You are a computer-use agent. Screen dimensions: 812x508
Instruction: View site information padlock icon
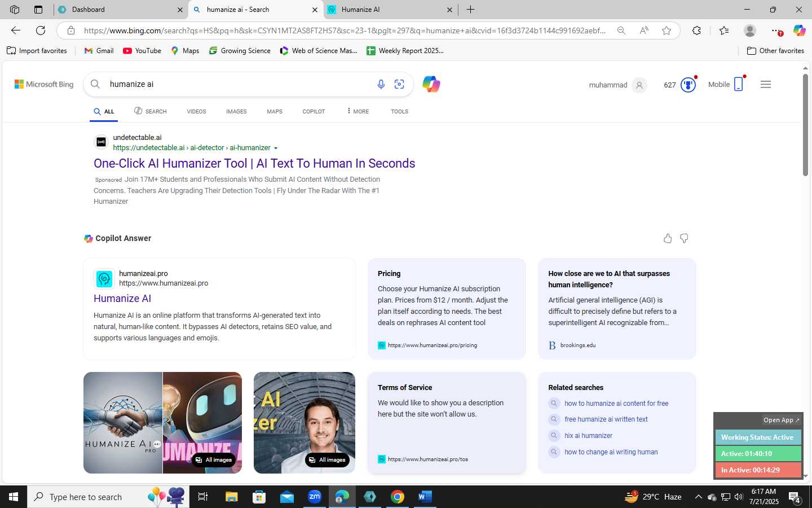pyautogui.click(x=71, y=30)
